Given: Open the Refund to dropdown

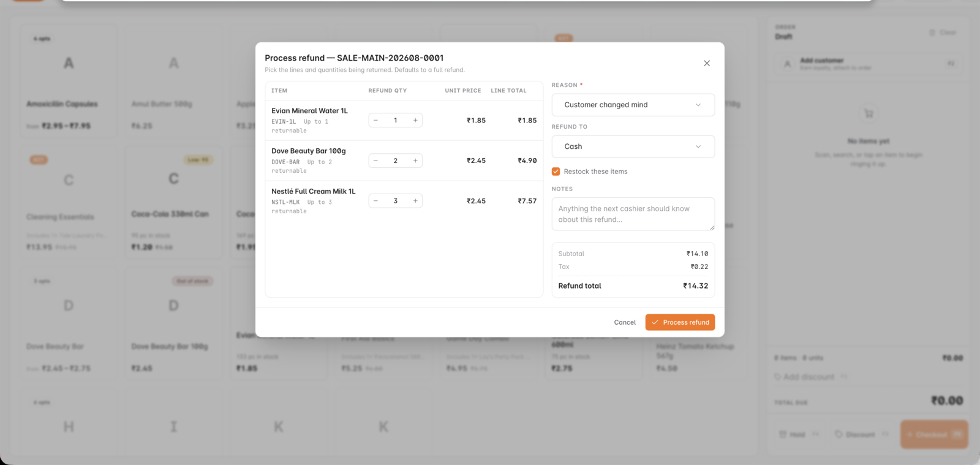Looking at the screenshot, I should tap(633, 146).
